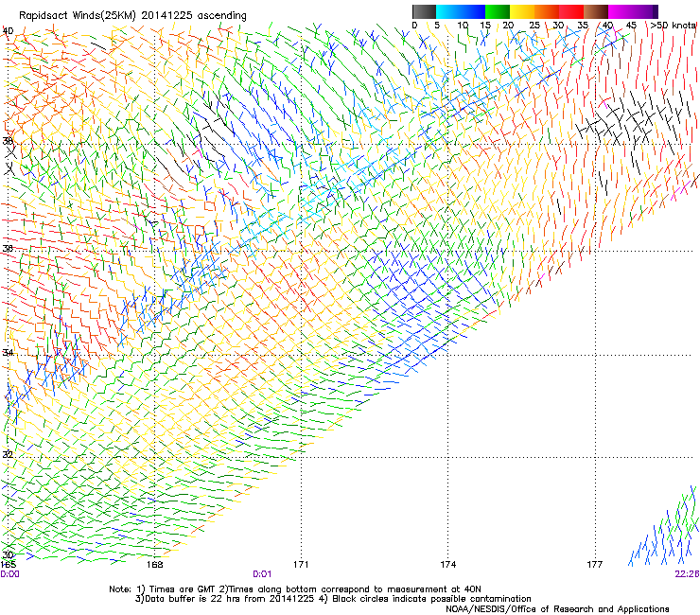Click the title 'Rapidscat Winds(25KM) 20141225 ascending'
This screenshot has width=700, height=615.
click(132, 16)
